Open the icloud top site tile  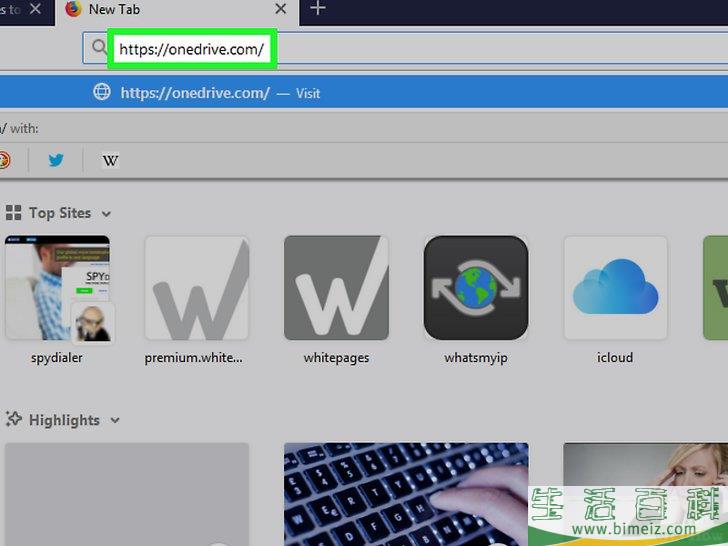[615, 288]
